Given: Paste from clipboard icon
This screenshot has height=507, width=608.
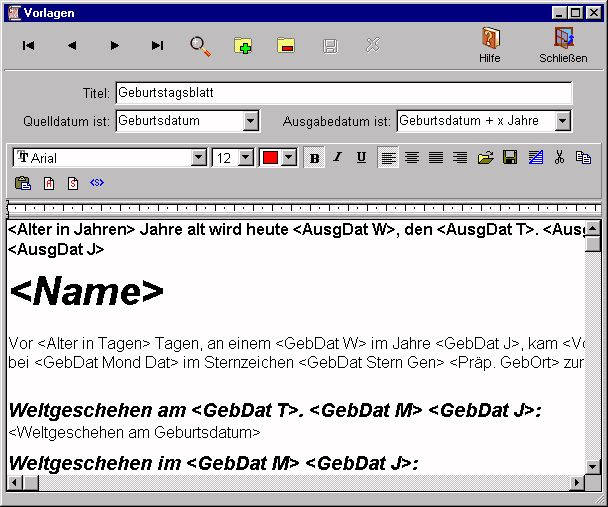Looking at the screenshot, I should 22,183.
